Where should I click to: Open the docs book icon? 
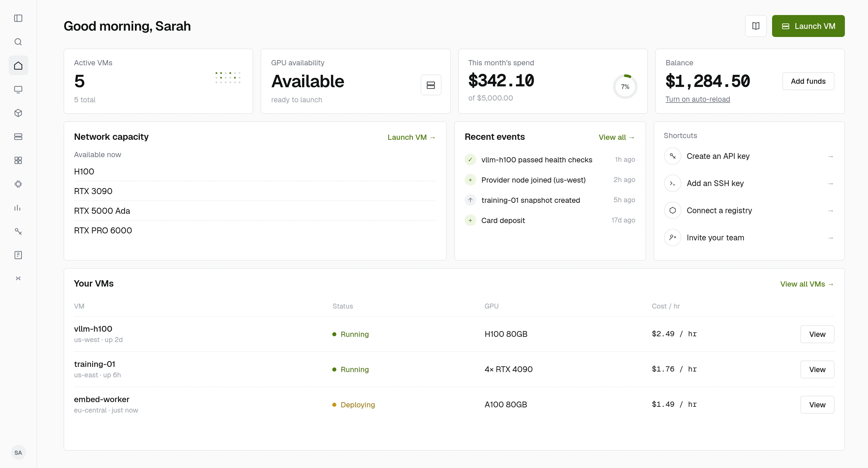pyautogui.click(x=756, y=26)
